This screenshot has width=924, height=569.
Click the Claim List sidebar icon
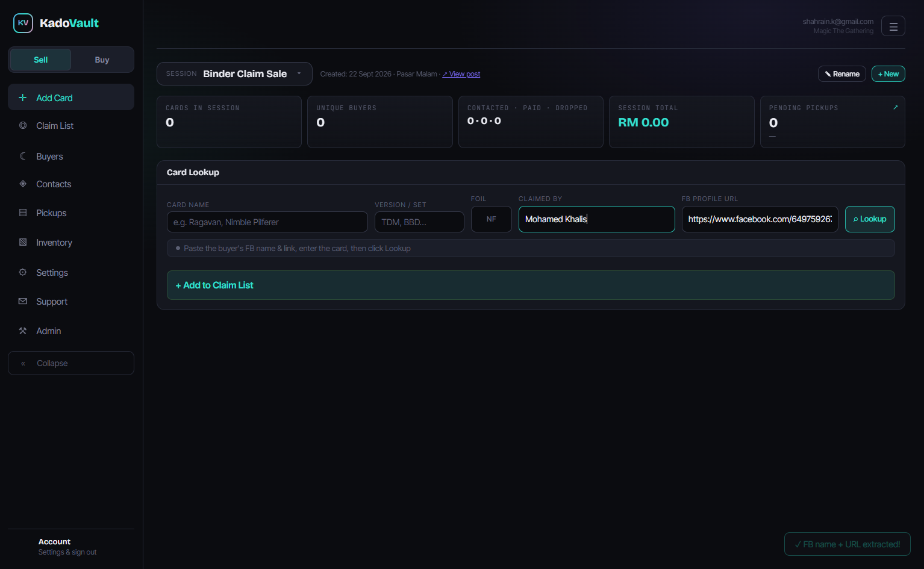coord(23,125)
